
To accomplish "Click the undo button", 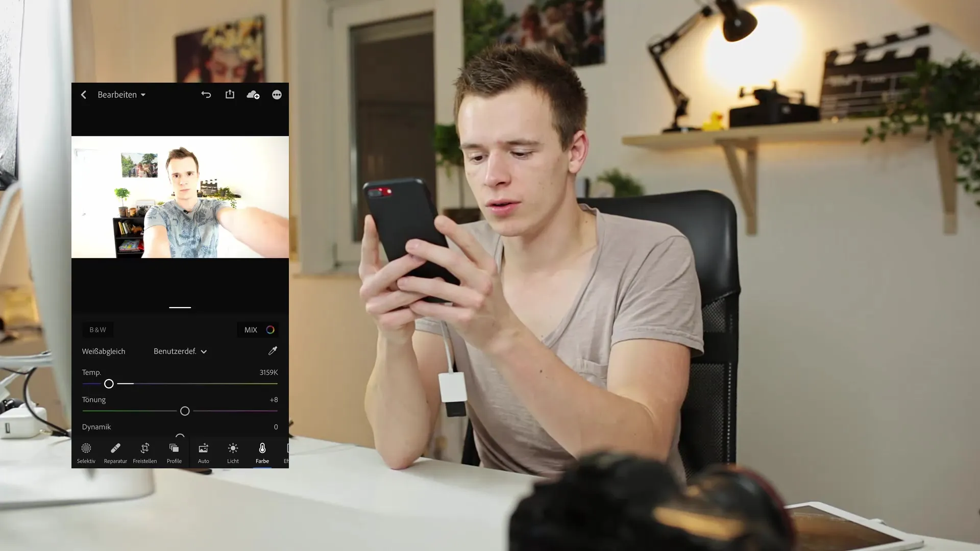I will pyautogui.click(x=207, y=94).
